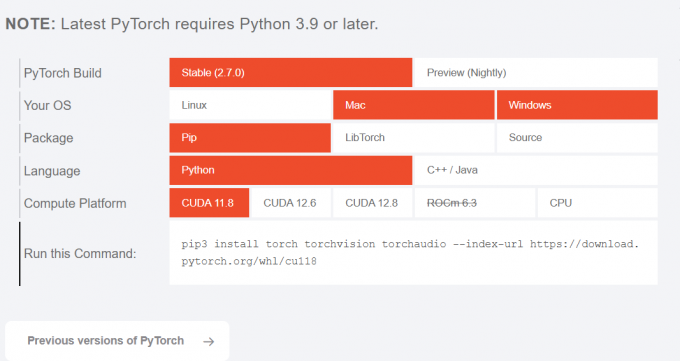
Task: Choose CUDA 12.6 compute platform
Action: (291, 203)
